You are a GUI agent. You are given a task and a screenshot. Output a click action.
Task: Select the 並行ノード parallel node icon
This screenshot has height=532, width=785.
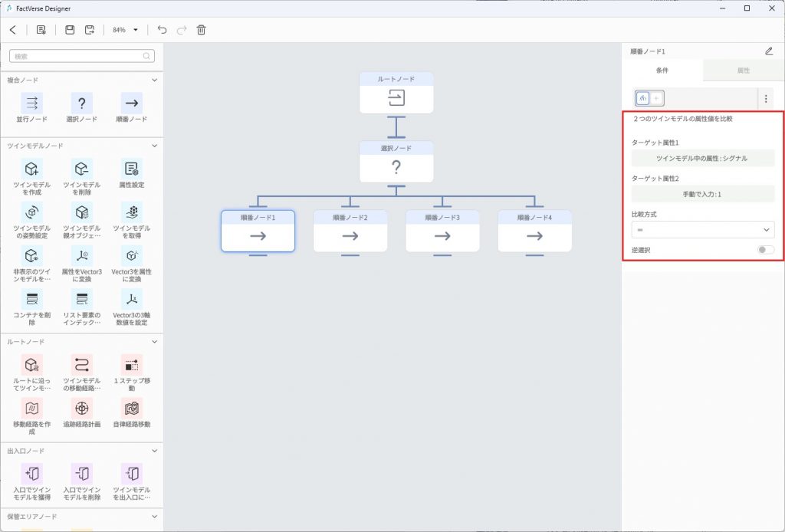[31, 103]
